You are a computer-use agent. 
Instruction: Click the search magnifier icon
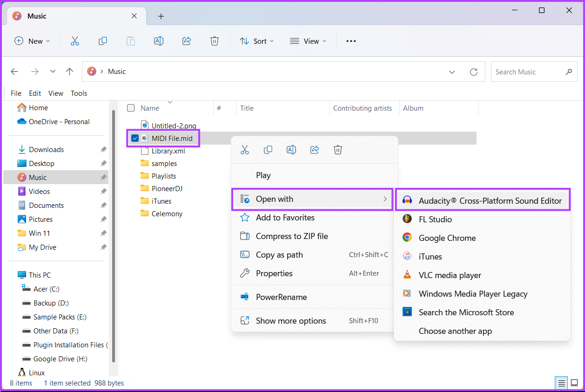tap(569, 72)
